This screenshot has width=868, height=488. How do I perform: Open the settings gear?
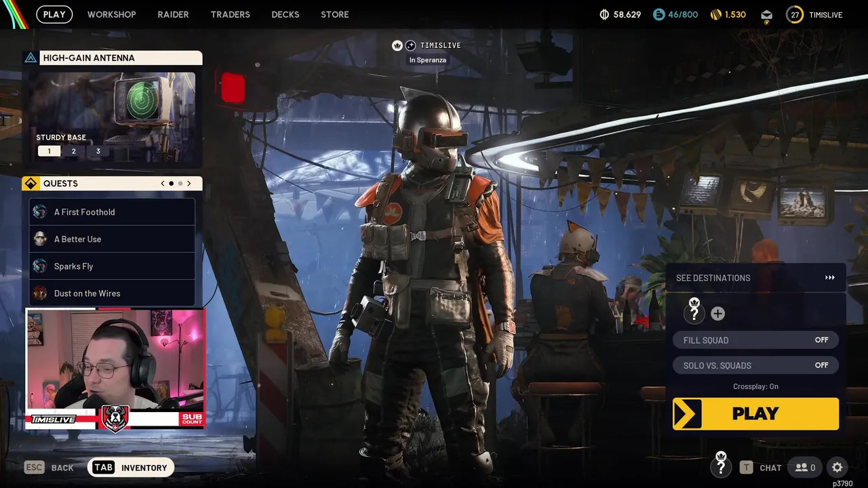(x=837, y=467)
